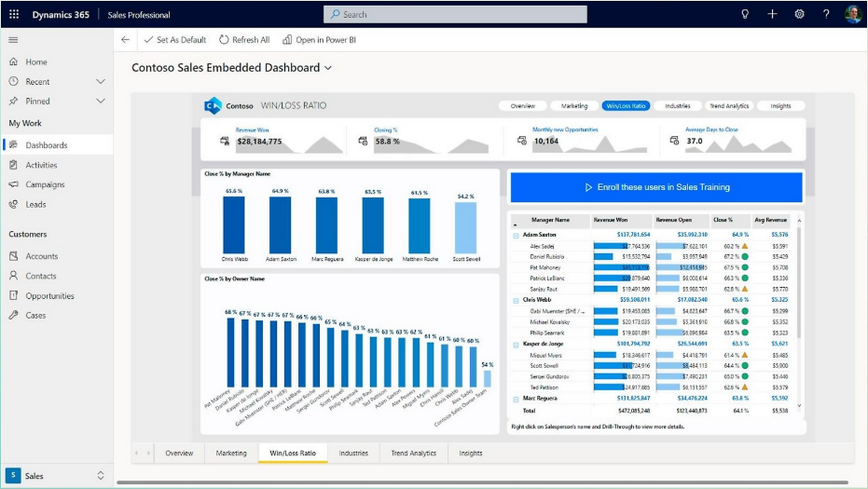868x489 pixels.
Task: Collapse the Kasper de Jonge row group
Action: [x=516, y=345]
